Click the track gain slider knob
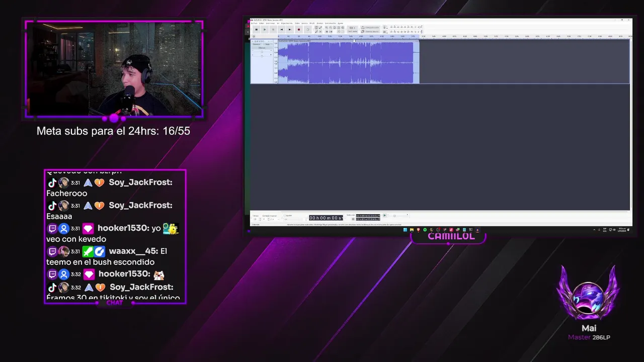Viewport: 644px width, 362px height. [x=262, y=52]
